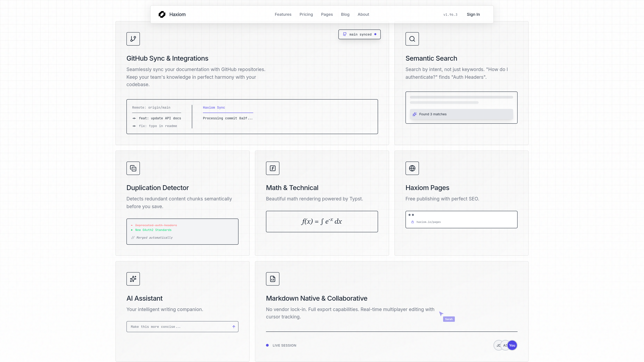Submit the AI prompt with the arrow icon
Viewport: 644px width, 362px height.
pyautogui.click(x=233, y=326)
